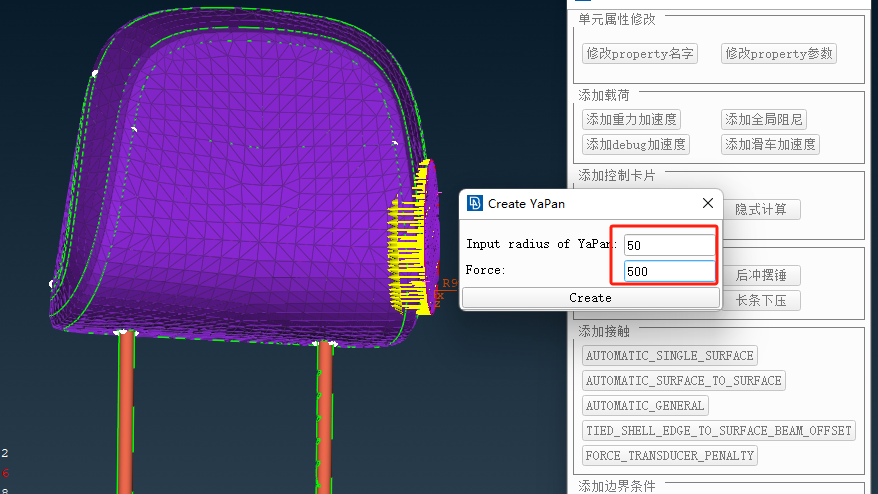Click the 隐式计算 button
The image size is (878, 494).
click(761, 209)
